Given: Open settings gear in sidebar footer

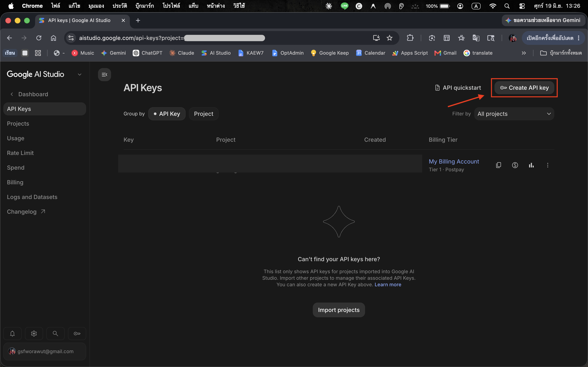Looking at the screenshot, I should pos(34,334).
